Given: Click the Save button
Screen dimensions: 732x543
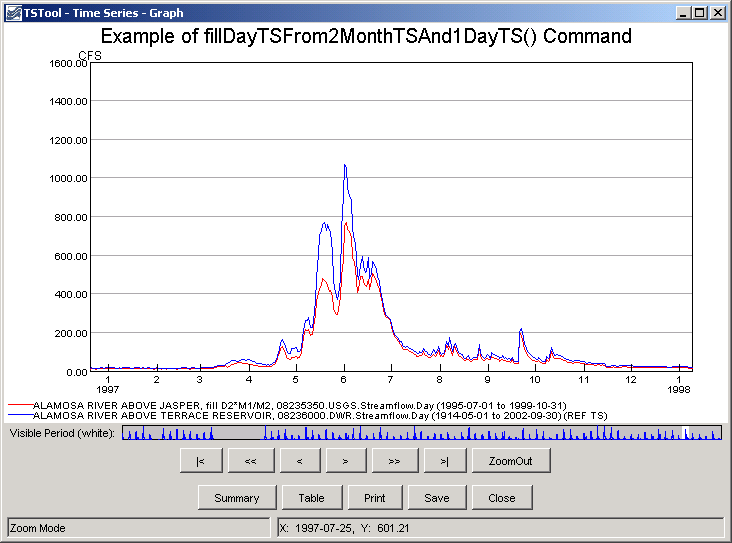Looking at the screenshot, I should tap(437, 498).
